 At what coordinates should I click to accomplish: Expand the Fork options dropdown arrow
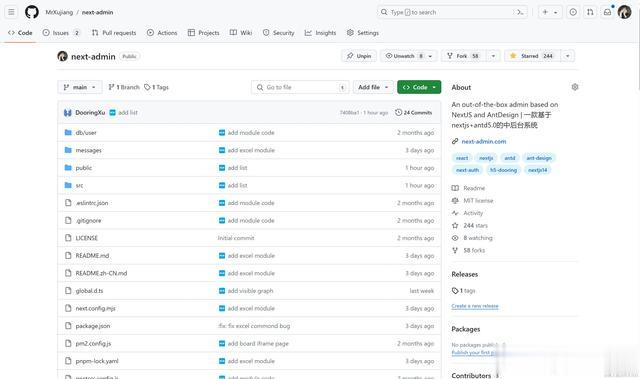point(493,56)
